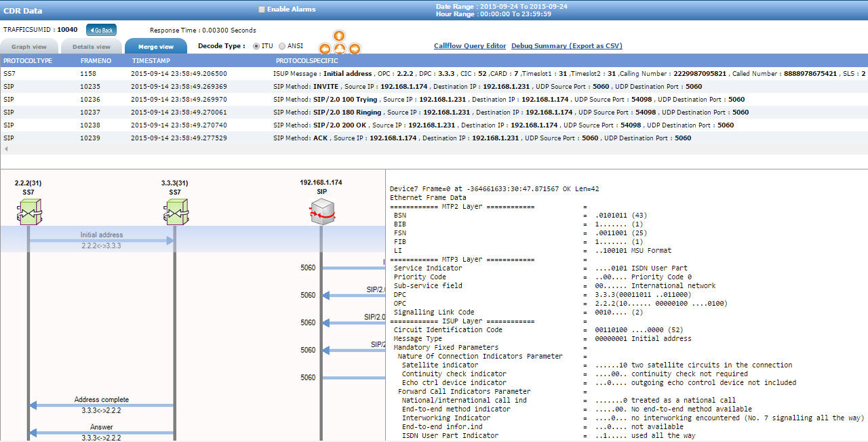The width and height of the screenshot is (868, 442).
Task: Click the Answer call flow arrow
Action: point(102,432)
